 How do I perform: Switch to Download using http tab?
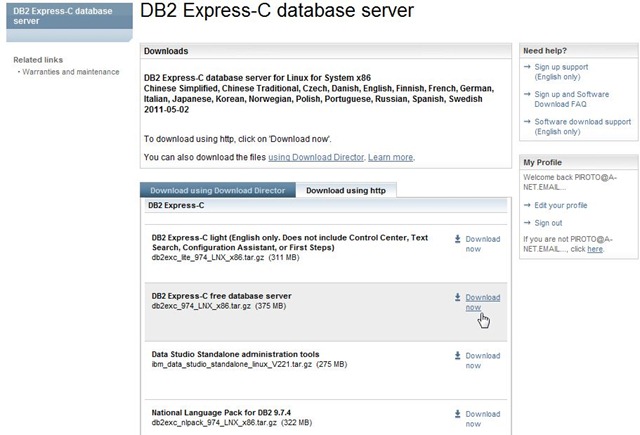[346, 190]
